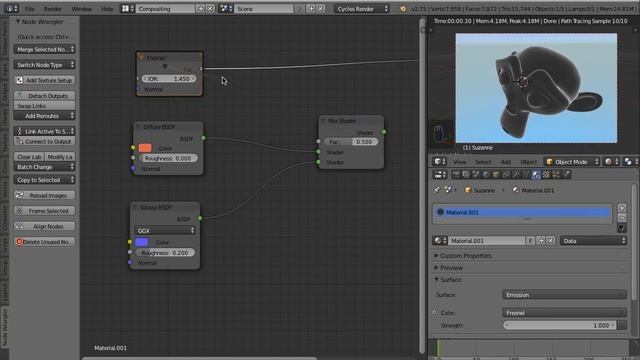
Task: Collapse the Diffuse BSDF node
Action: pos(138,127)
